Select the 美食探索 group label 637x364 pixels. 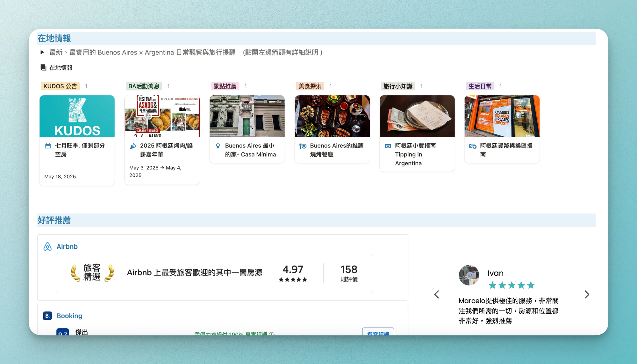tap(310, 86)
